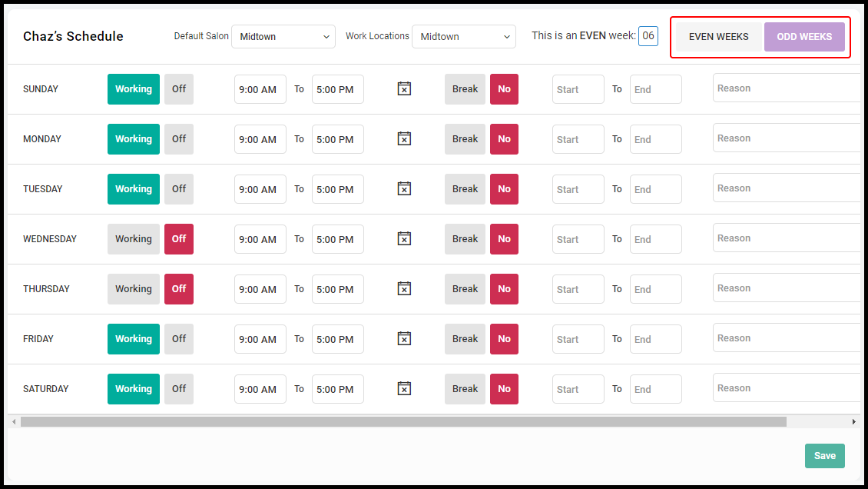Set Wednesday to Working
868x489 pixels.
pos(134,238)
